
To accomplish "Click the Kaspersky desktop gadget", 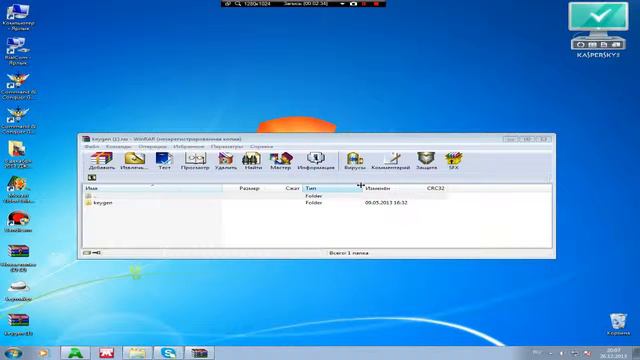I will [598, 30].
